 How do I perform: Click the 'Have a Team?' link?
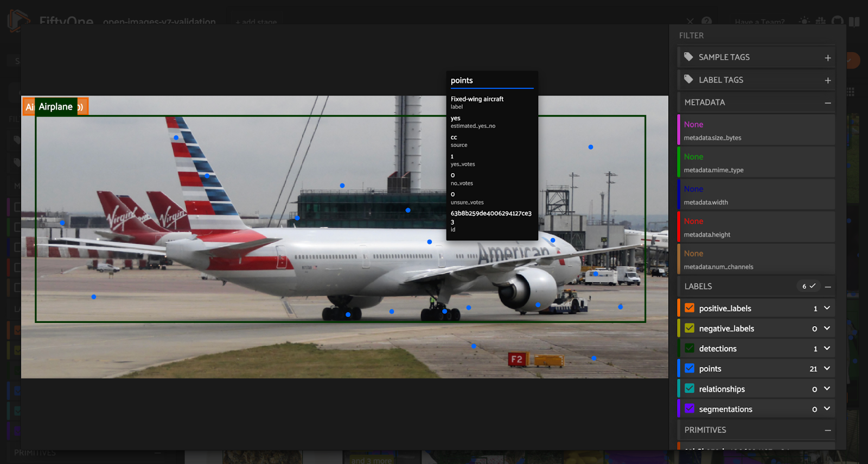759,22
